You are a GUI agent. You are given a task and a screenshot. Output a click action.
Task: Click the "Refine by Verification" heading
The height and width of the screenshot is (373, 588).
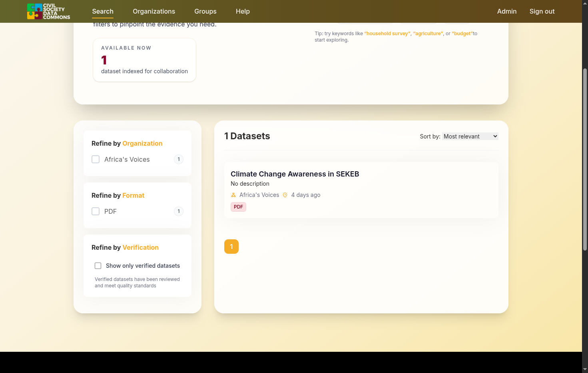coord(125,247)
